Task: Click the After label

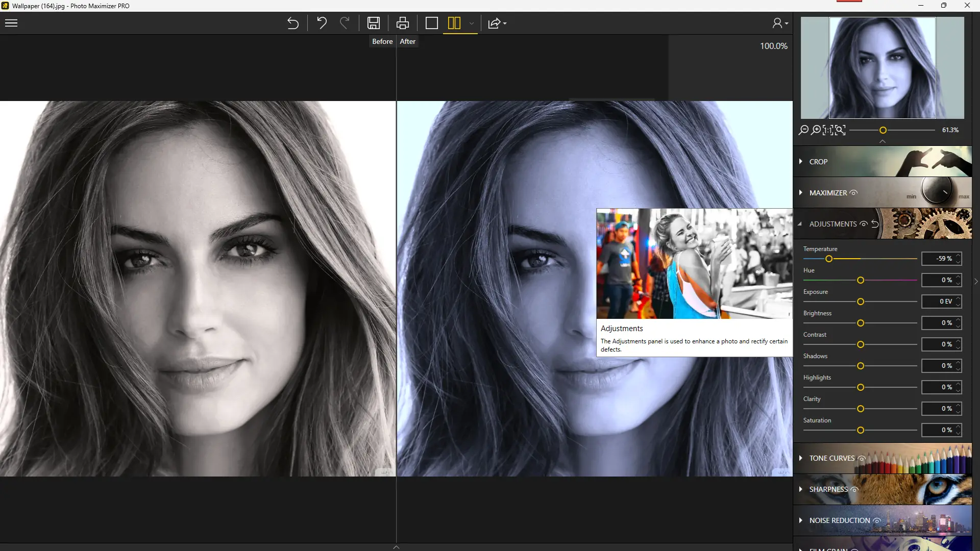Action: pos(407,42)
